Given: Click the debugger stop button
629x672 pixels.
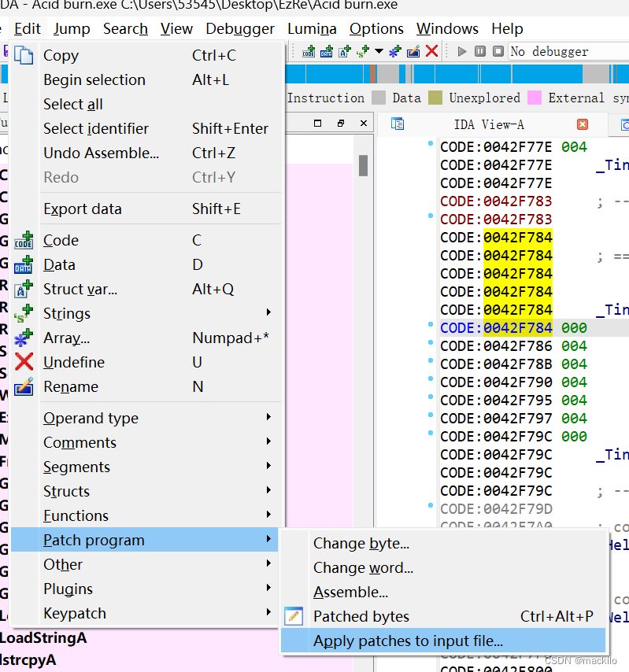Looking at the screenshot, I should [x=498, y=51].
